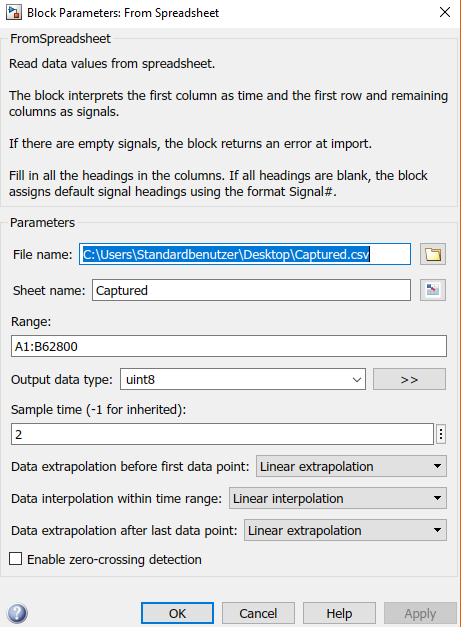461x627 pixels.
Task: Open extrapolation before first data point dropdown
Action: [351, 466]
